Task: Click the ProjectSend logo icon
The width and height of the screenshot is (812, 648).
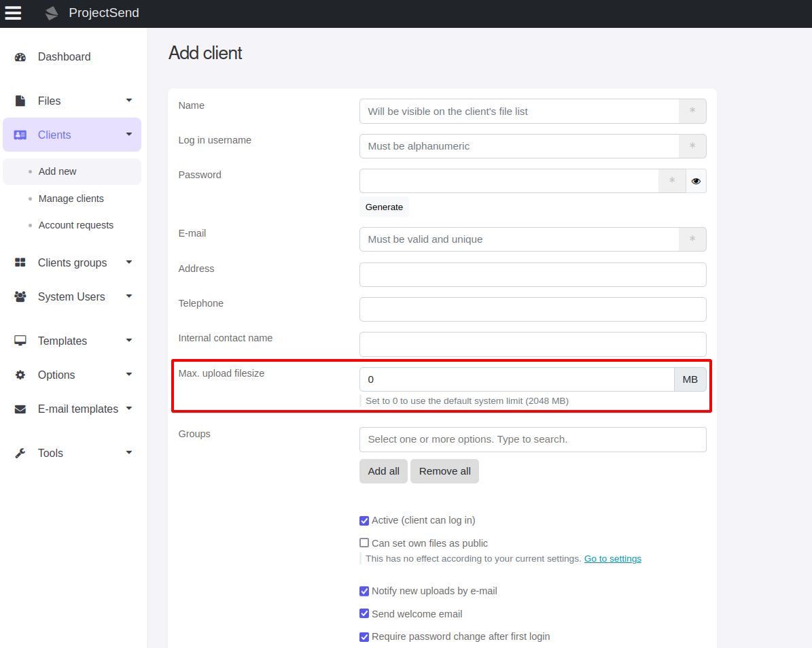Action: pos(52,13)
